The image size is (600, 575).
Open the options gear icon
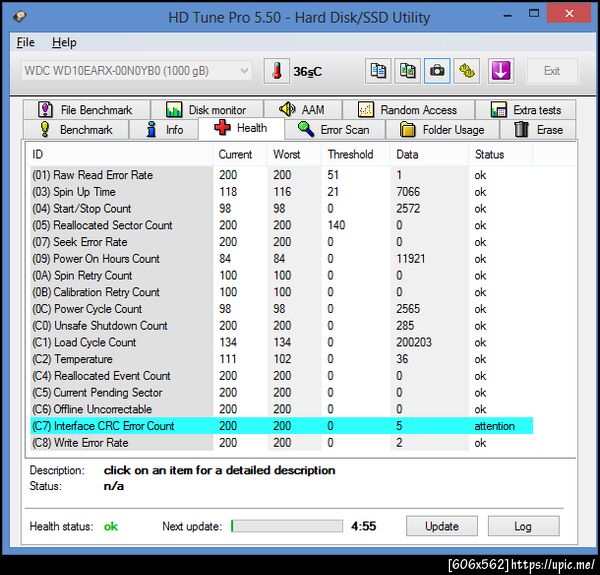pos(466,71)
